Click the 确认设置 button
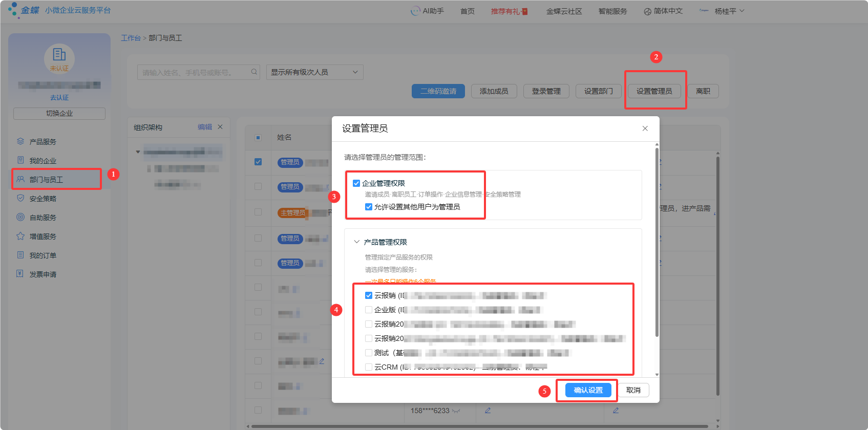Image resolution: width=868 pixels, height=430 pixels. (x=588, y=390)
